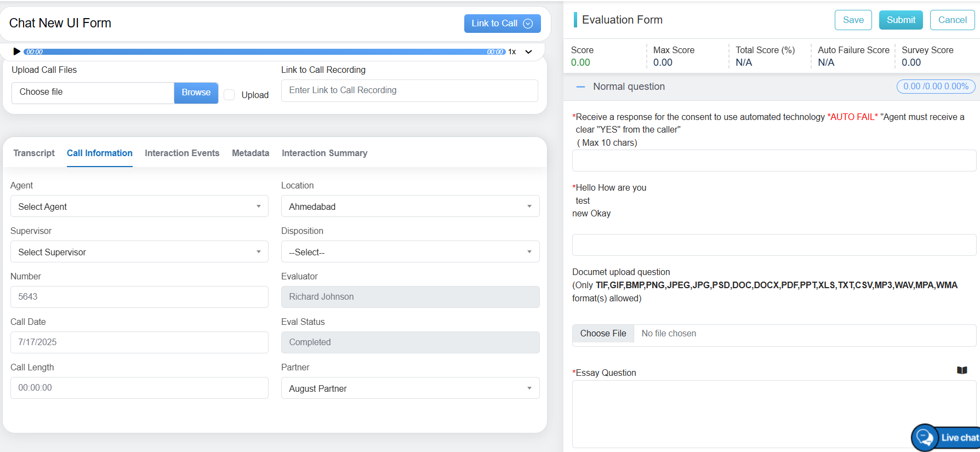
Task: Open the Live chat widget
Action: click(x=946, y=437)
